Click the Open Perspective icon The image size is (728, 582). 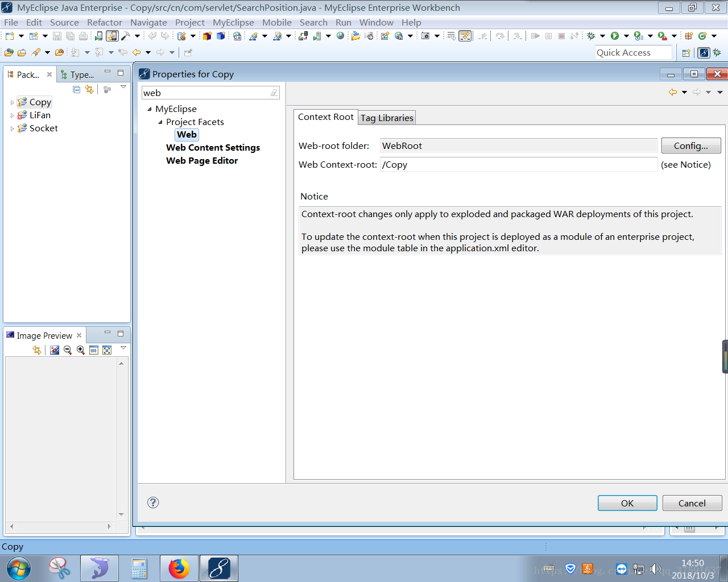click(x=686, y=53)
